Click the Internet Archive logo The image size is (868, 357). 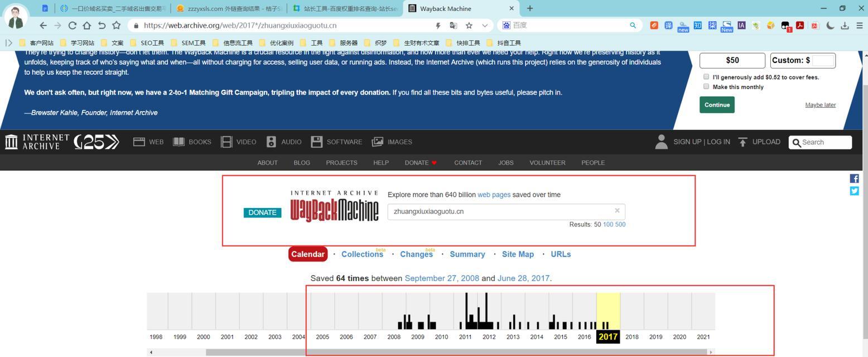point(37,142)
